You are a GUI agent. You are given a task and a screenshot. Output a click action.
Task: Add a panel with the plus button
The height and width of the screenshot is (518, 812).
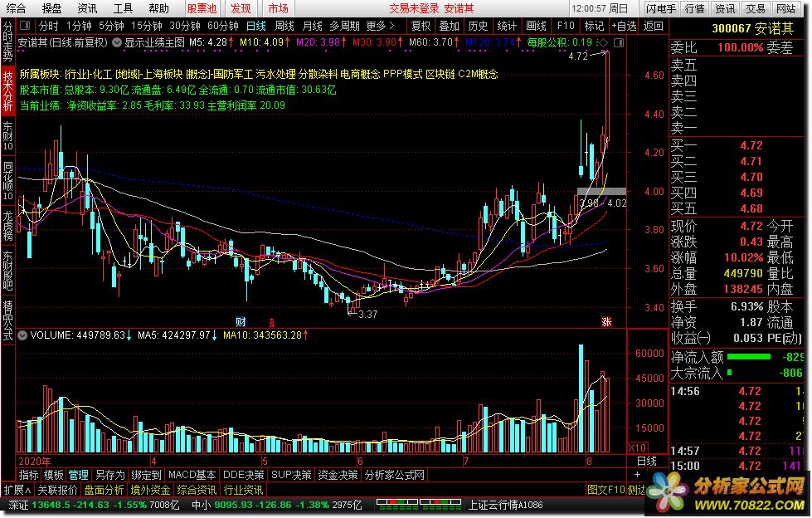click(x=637, y=475)
